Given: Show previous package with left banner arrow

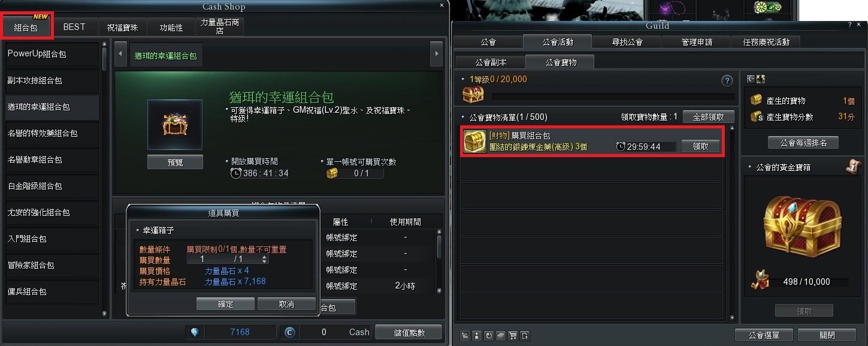Looking at the screenshot, I should [x=120, y=54].
